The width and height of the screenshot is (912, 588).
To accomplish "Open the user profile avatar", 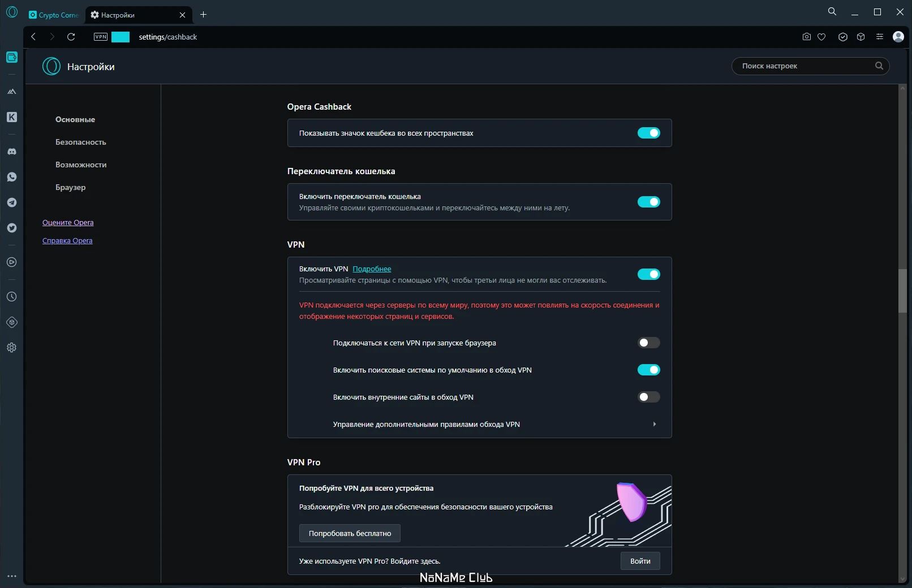I will tap(898, 37).
